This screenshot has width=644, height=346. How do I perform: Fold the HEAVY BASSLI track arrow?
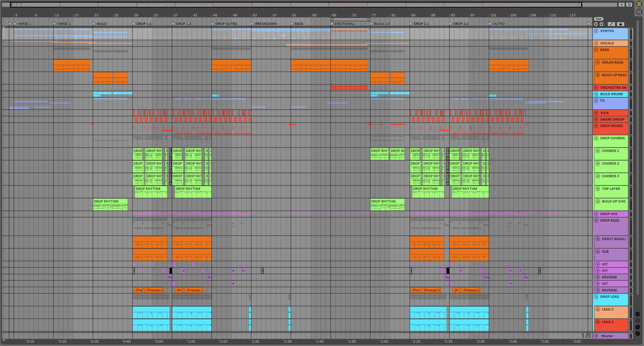tap(598, 239)
